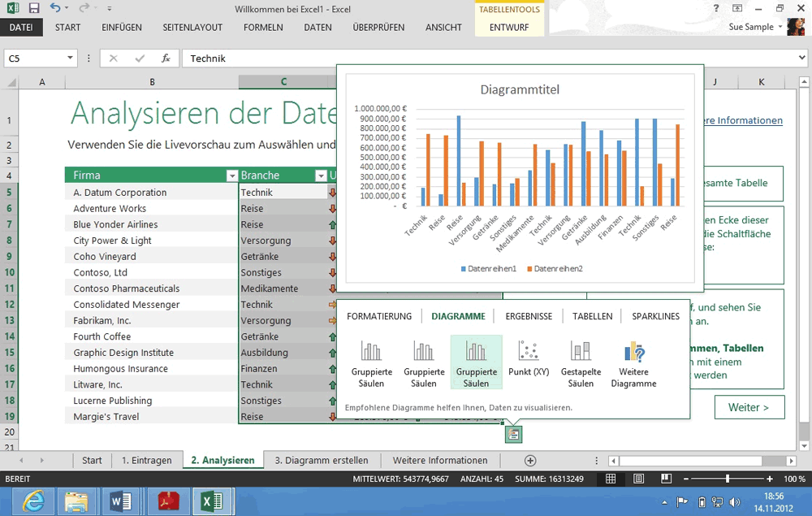The height and width of the screenshot is (516, 812).
Task: Open the ÜBERPRÜFEN ribbon tab
Action: pos(378,28)
